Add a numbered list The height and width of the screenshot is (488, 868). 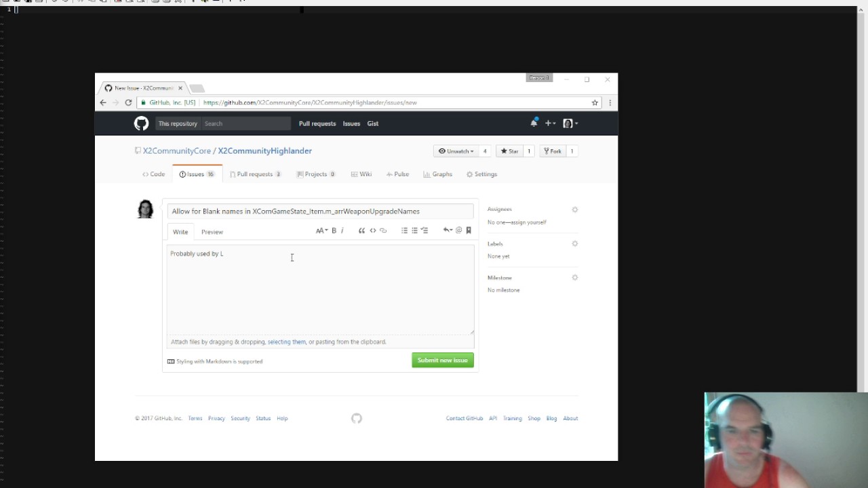tap(414, 230)
